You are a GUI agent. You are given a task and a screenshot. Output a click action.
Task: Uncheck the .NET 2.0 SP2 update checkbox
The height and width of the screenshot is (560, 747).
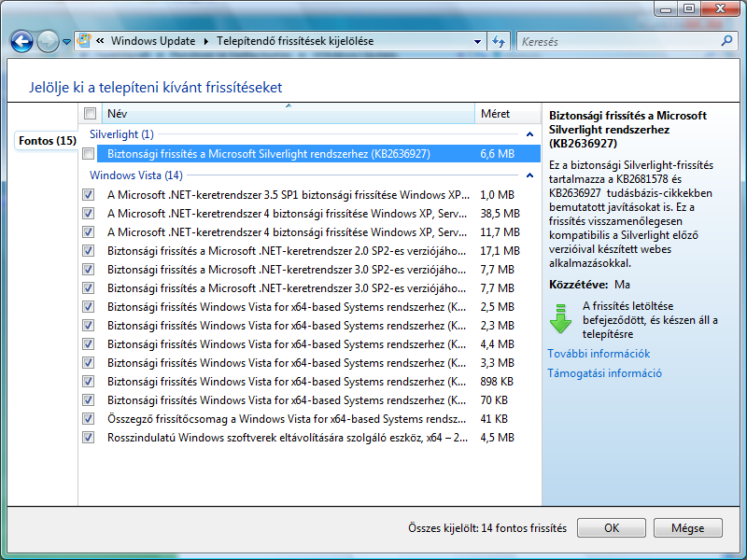[88, 250]
